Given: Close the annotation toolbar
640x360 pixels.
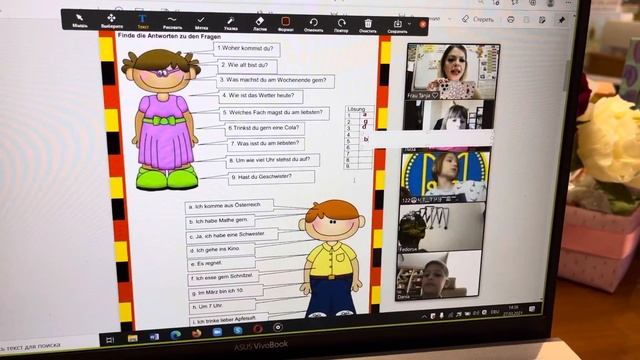Looking at the screenshot, I should tap(423, 24).
